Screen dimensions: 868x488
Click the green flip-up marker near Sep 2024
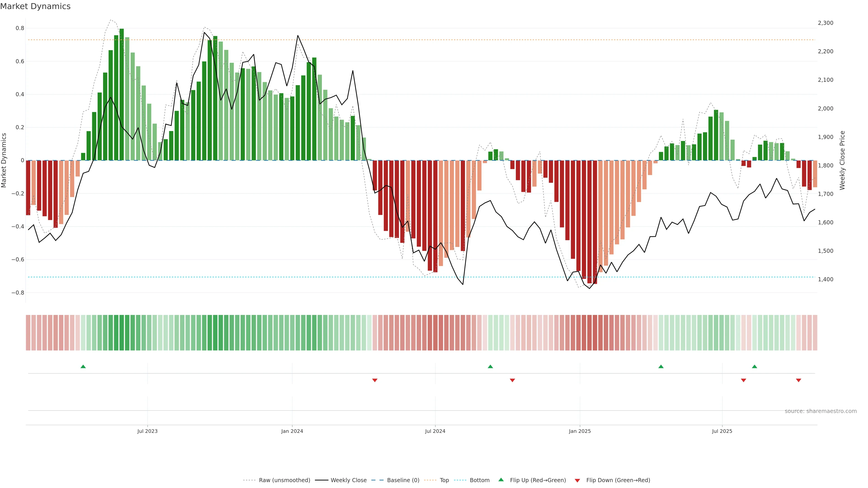pyautogui.click(x=490, y=366)
